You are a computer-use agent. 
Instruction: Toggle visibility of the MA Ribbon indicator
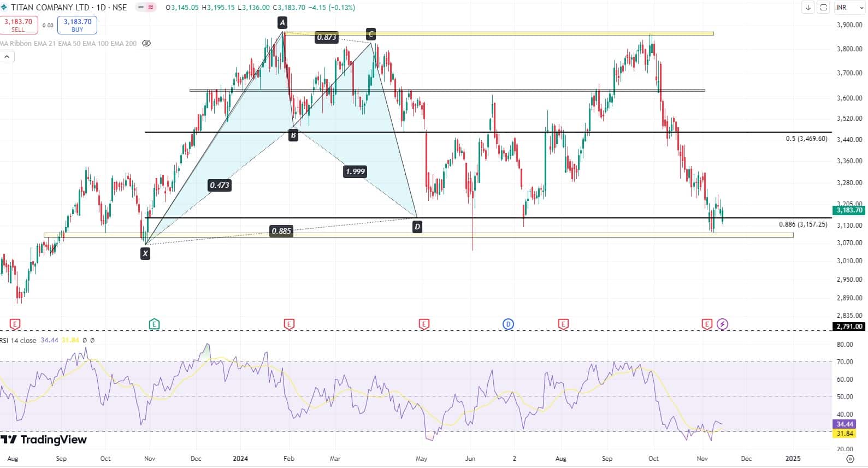(x=146, y=43)
